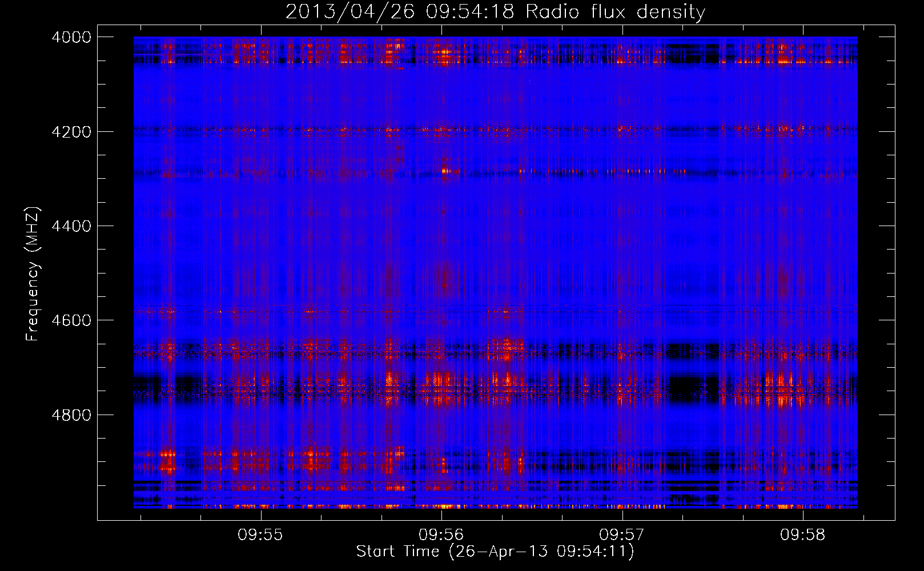Click the plot title '2013/04/26 09:54:18 Radio flux density'
Viewport: 924px width, 571px height.
tap(495, 11)
